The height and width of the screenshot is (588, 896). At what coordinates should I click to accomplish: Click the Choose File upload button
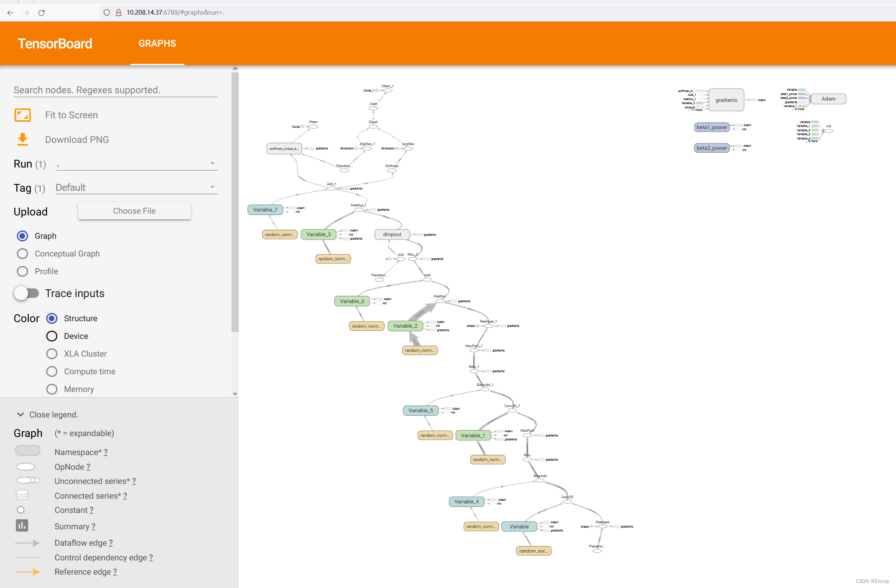(134, 211)
